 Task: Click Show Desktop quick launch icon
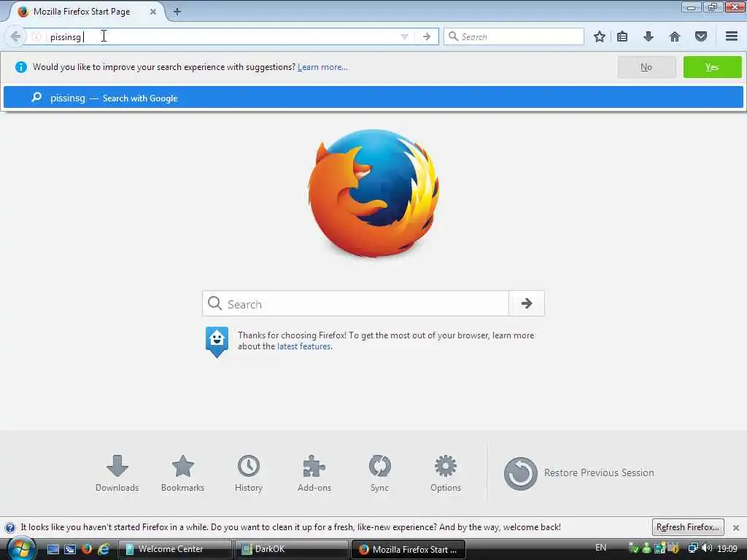pyautogui.click(x=53, y=549)
